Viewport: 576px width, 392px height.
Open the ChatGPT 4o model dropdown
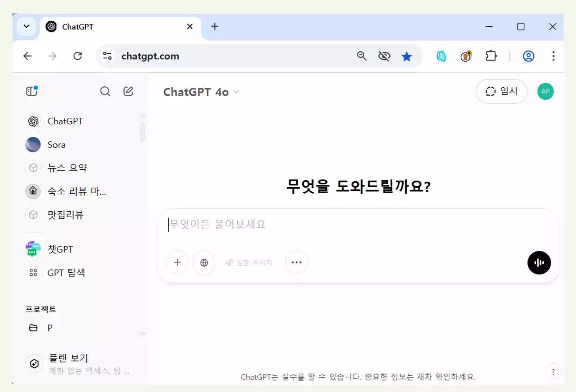[201, 92]
